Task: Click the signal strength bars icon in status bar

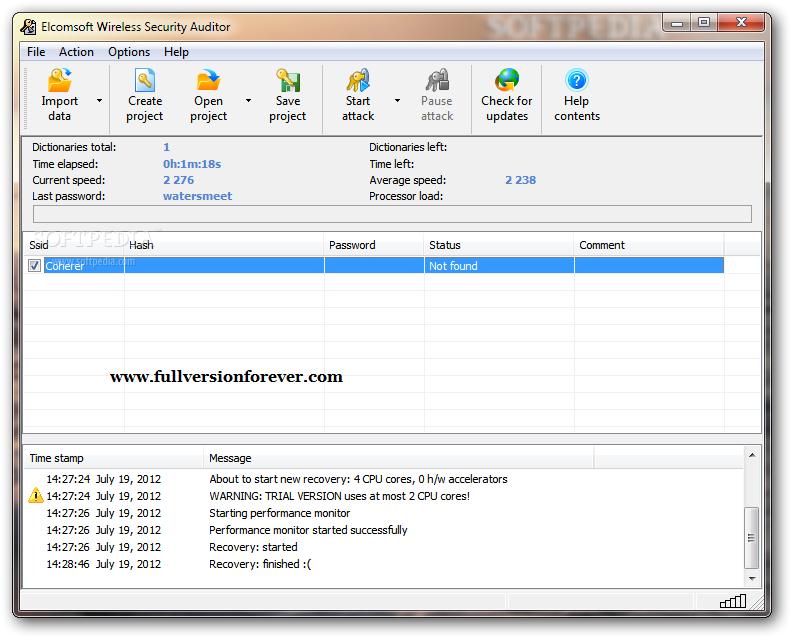Action: click(733, 601)
